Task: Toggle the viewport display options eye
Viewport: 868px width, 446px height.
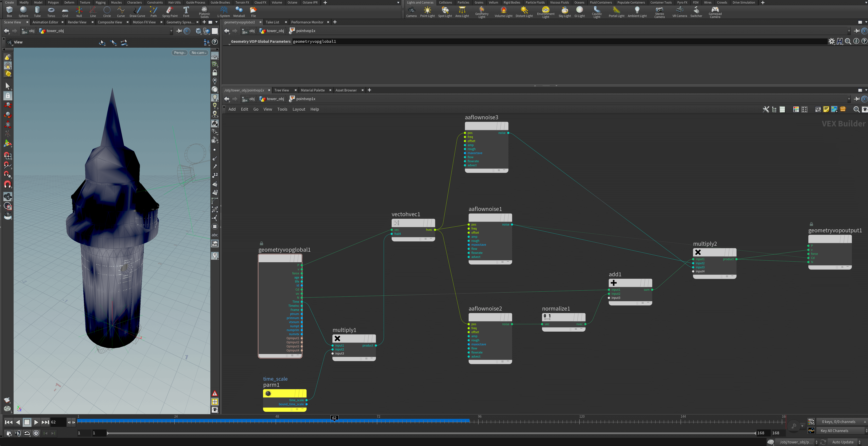Action: tap(215, 410)
